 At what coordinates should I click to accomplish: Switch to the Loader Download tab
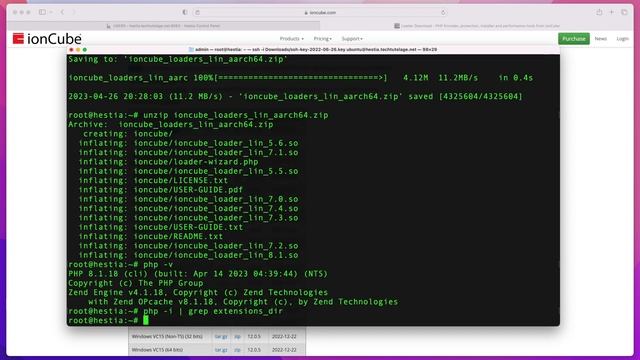pos(477,26)
